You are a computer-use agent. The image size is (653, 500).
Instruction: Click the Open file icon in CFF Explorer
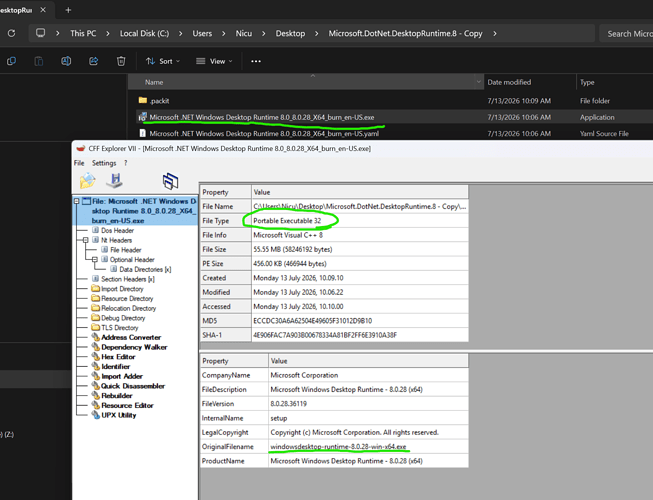87,181
